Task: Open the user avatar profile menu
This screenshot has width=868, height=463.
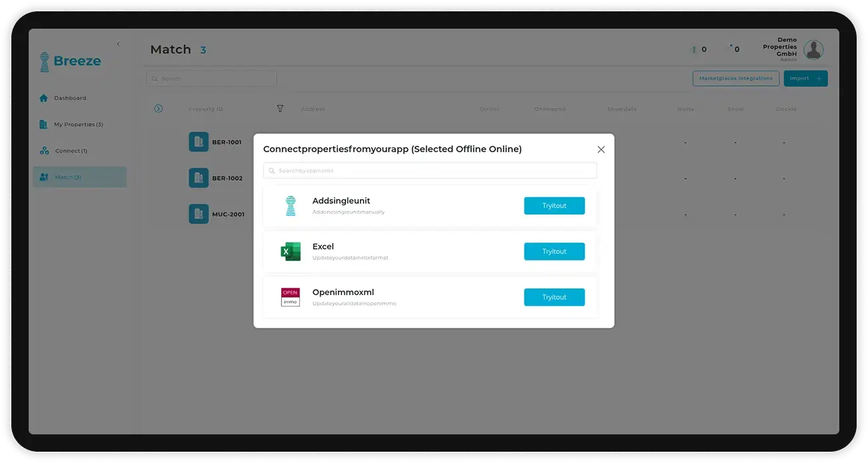Action: point(813,49)
